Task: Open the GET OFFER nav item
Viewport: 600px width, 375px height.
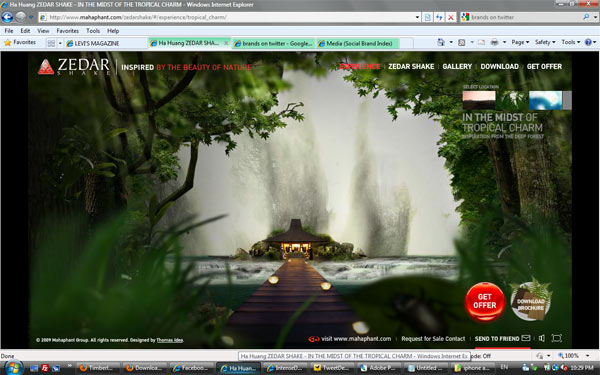Action: point(544,67)
